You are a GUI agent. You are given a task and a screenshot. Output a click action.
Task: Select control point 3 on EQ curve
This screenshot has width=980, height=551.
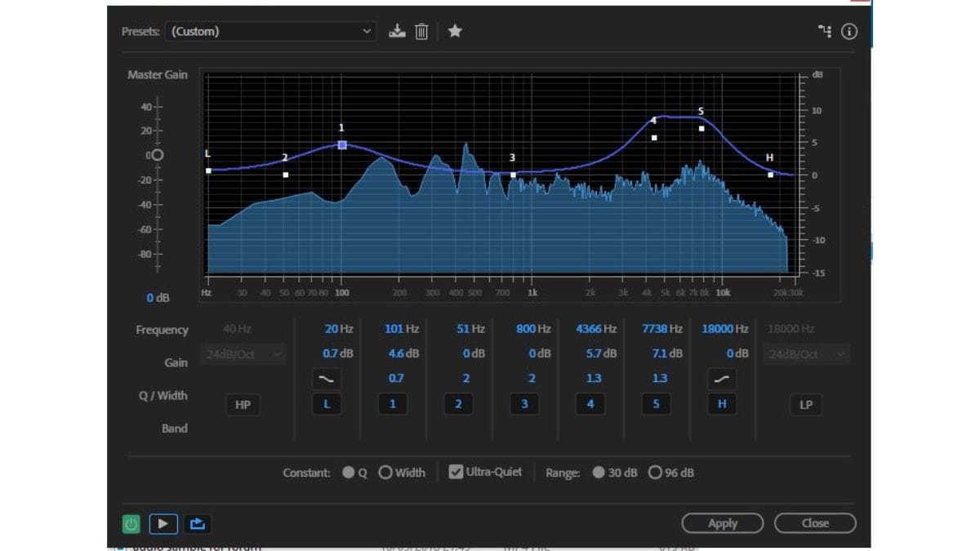513,175
